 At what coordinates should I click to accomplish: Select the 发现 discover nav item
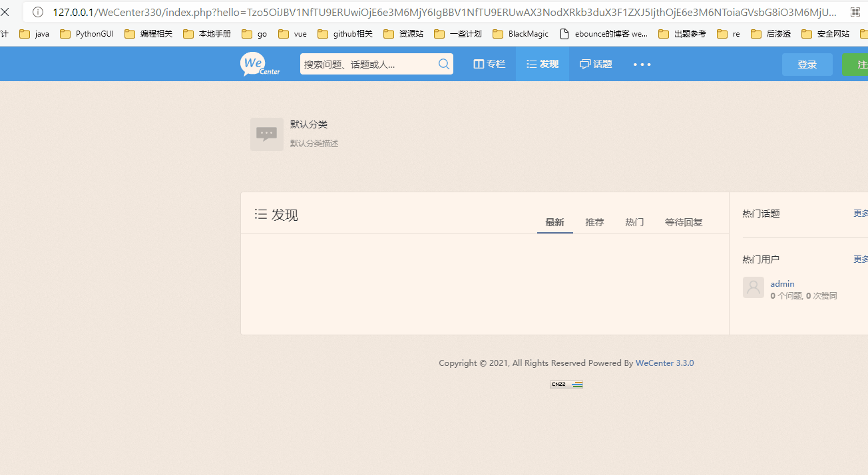(542, 65)
